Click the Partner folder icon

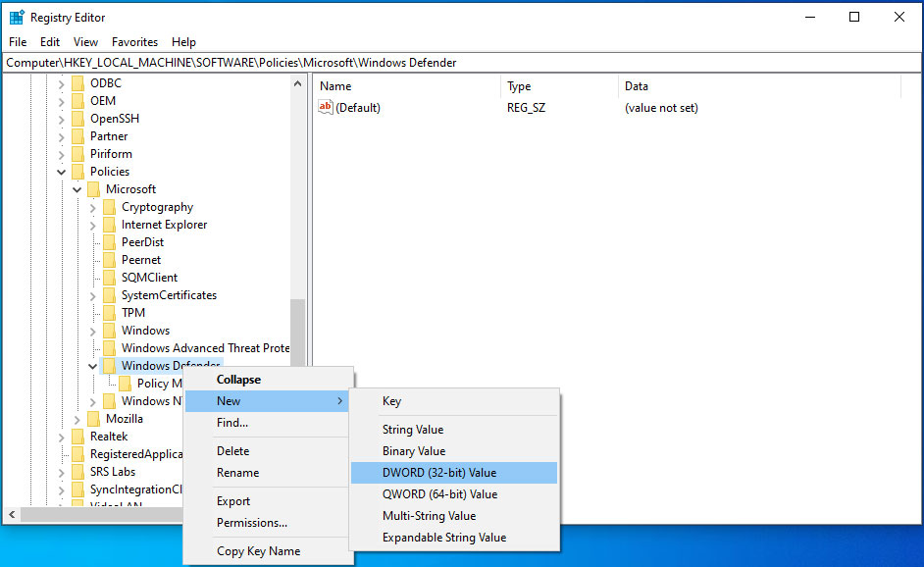(x=77, y=136)
